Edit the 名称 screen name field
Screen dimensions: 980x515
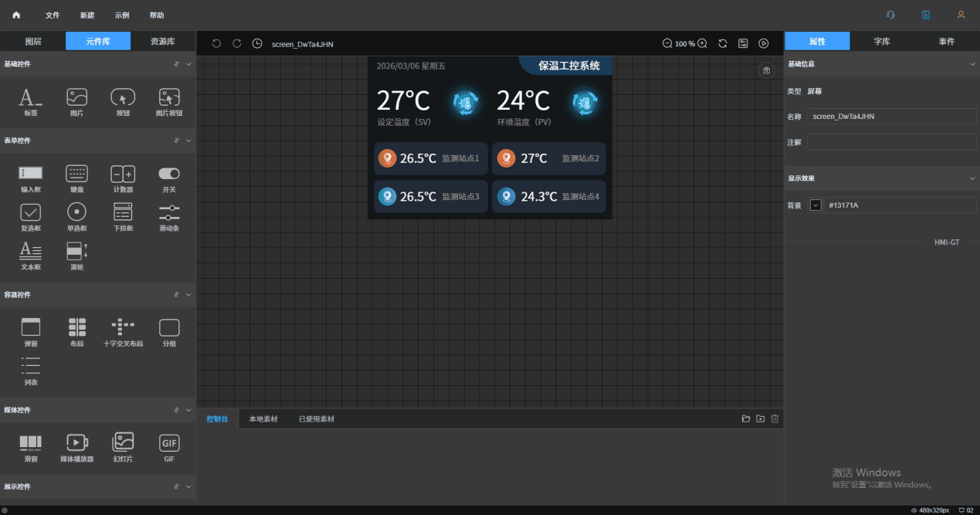[x=892, y=117]
